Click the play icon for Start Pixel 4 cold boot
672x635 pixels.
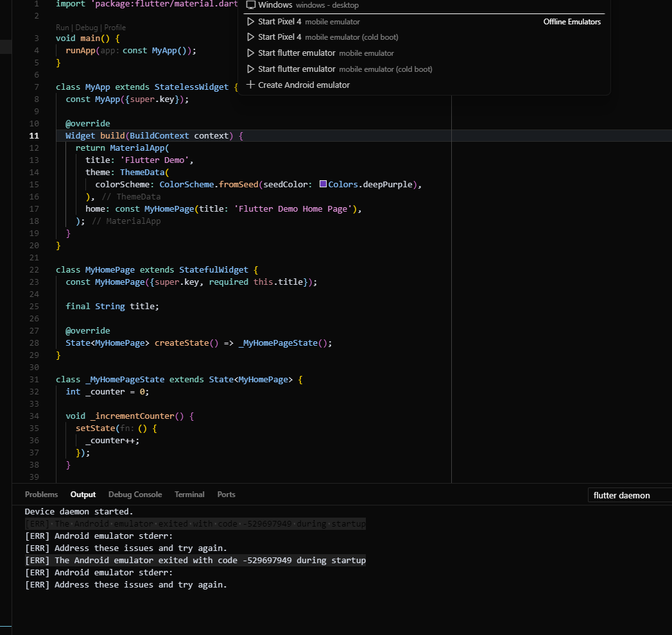(x=251, y=37)
